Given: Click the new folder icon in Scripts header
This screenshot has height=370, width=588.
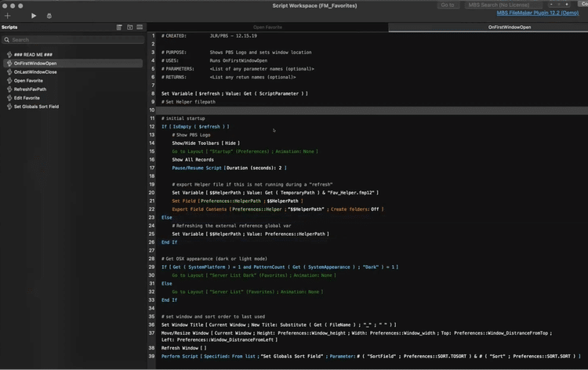Looking at the screenshot, I should click(x=129, y=27).
